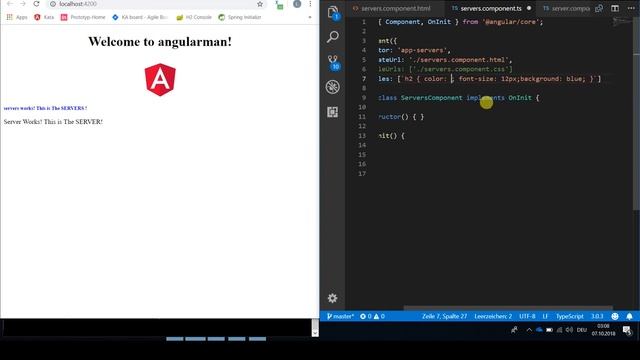Click the OneDrive cloud tray icon

tap(539, 330)
